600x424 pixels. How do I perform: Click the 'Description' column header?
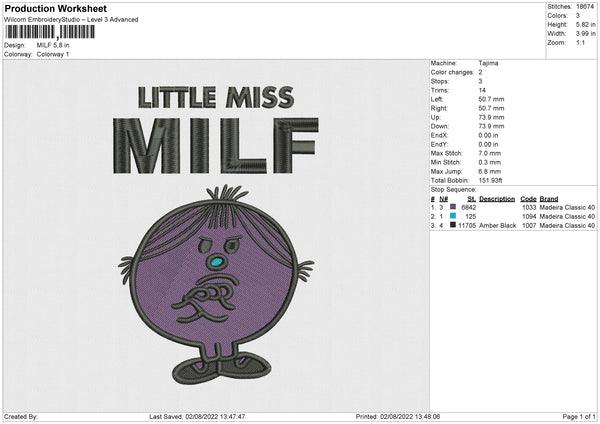pyautogui.click(x=497, y=199)
